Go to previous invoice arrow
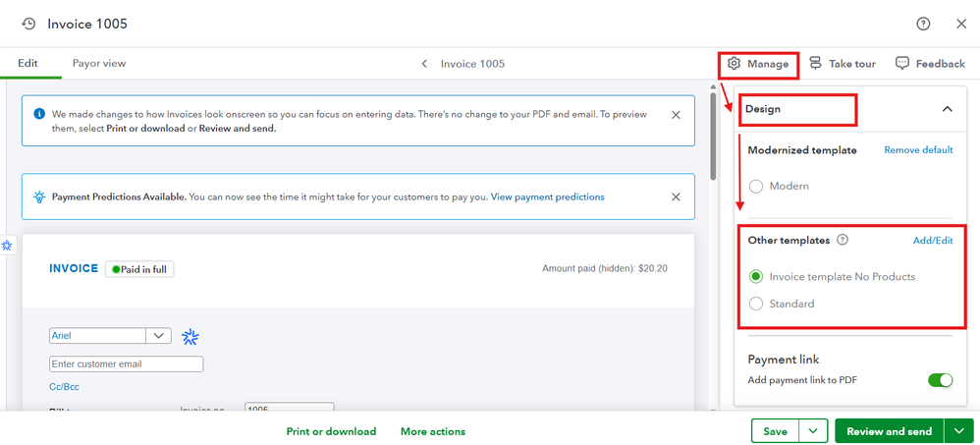 pos(424,64)
